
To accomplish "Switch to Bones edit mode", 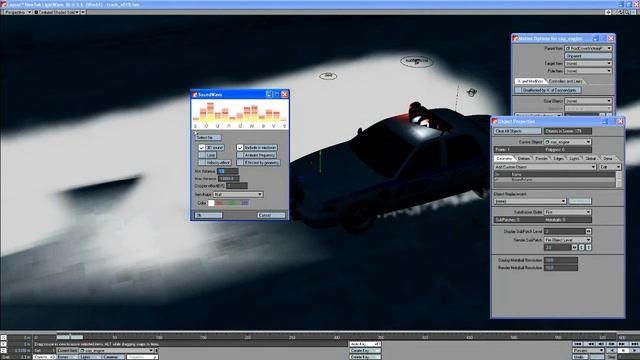I will pos(66,357).
